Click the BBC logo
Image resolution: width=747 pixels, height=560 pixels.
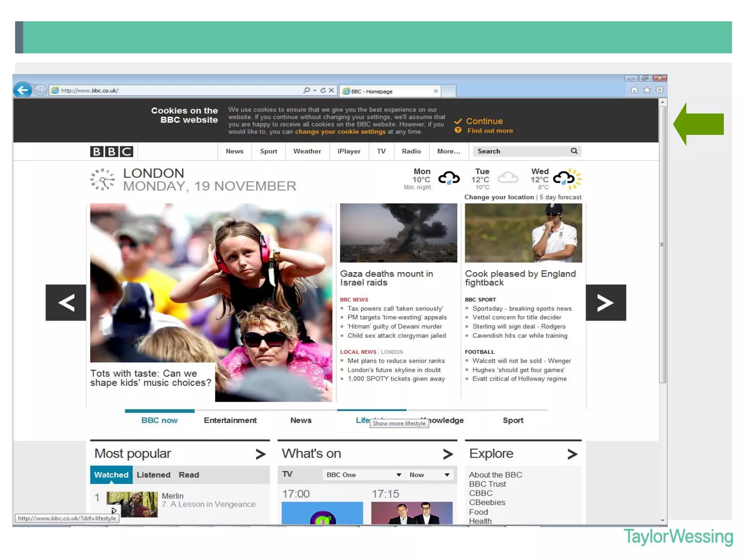point(112,151)
